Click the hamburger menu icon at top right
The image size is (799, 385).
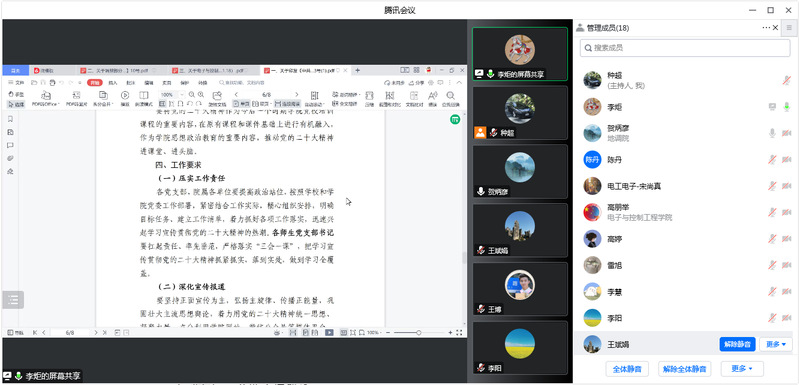click(x=789, y=28)
